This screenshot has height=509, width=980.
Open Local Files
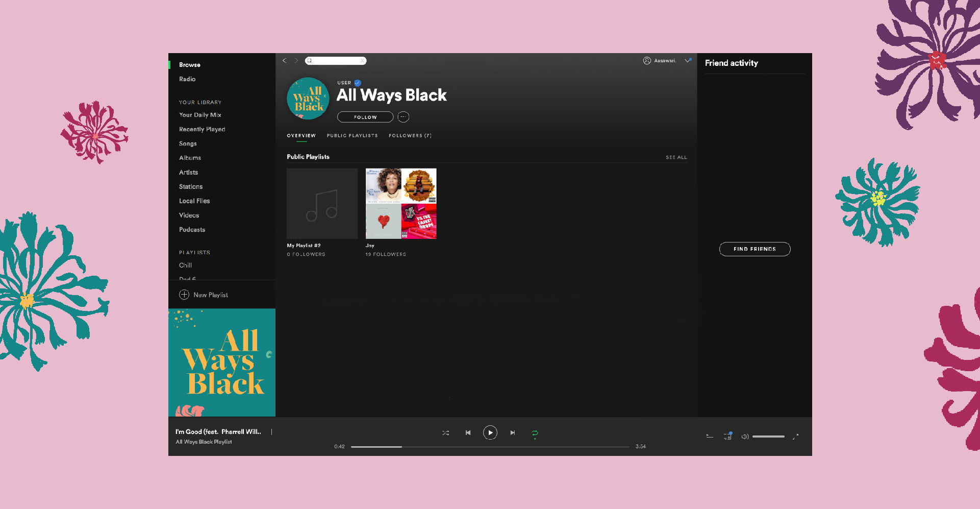point(194,201)
